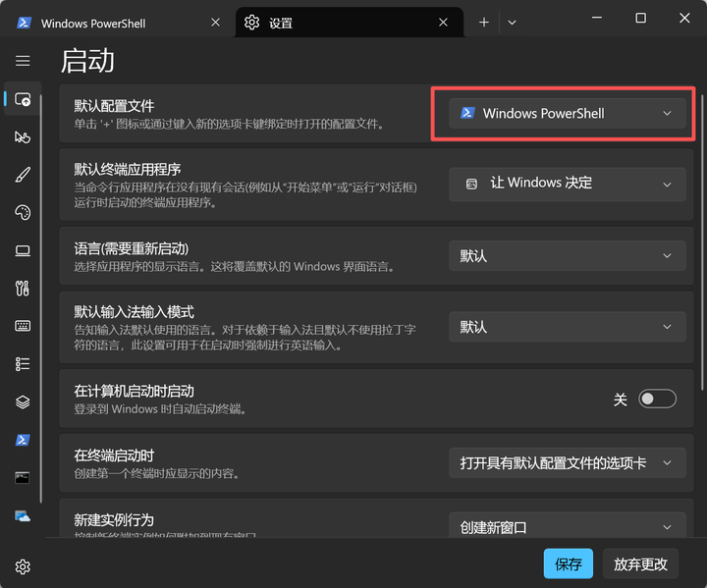The height and width of the screenshot is (588, 707).
Task: Open the 默认配置文件 Windows PowerShell dropdown
Action: [x=568, y=114]
